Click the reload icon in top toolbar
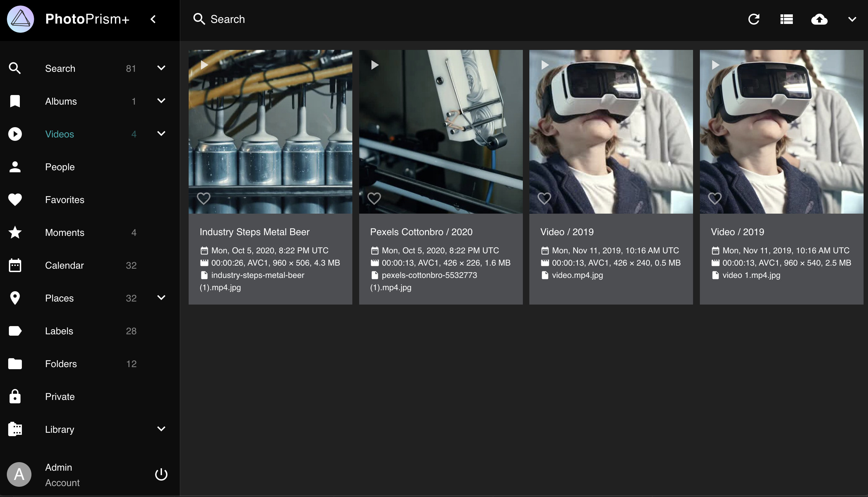Image resolution: width=868 pixels, height=497 pixels. coord(754,19)
